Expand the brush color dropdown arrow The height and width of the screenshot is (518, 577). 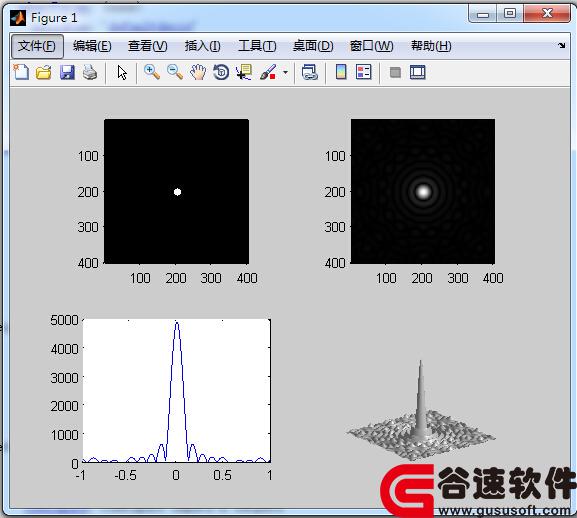coord(286,72)
